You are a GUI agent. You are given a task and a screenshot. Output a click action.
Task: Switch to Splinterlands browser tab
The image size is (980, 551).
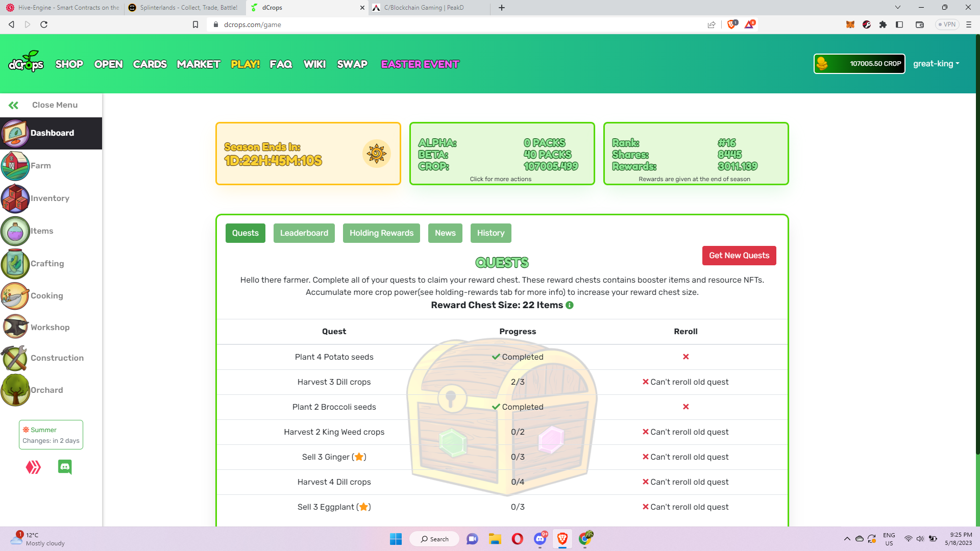[x=184, y=8]
